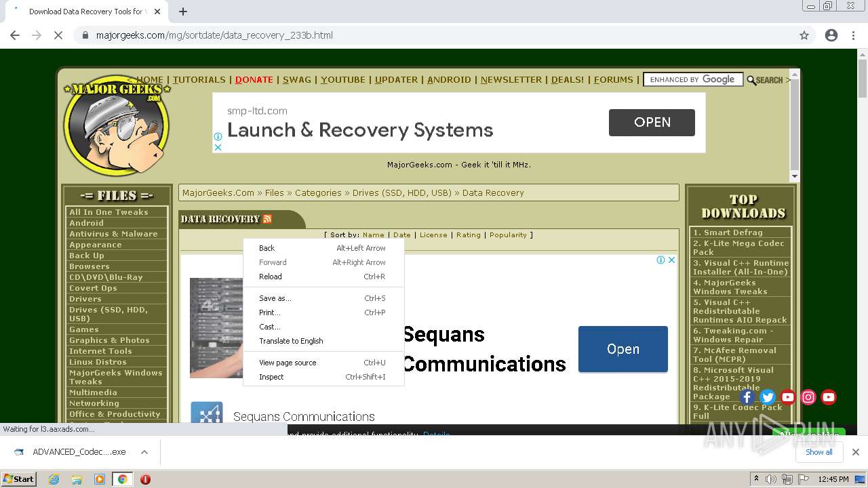Image resolution: width=868 pixels, height=488 pixels.
Task: Click the blue Open button on Sequans ad
Action: [x=623, y=349]
